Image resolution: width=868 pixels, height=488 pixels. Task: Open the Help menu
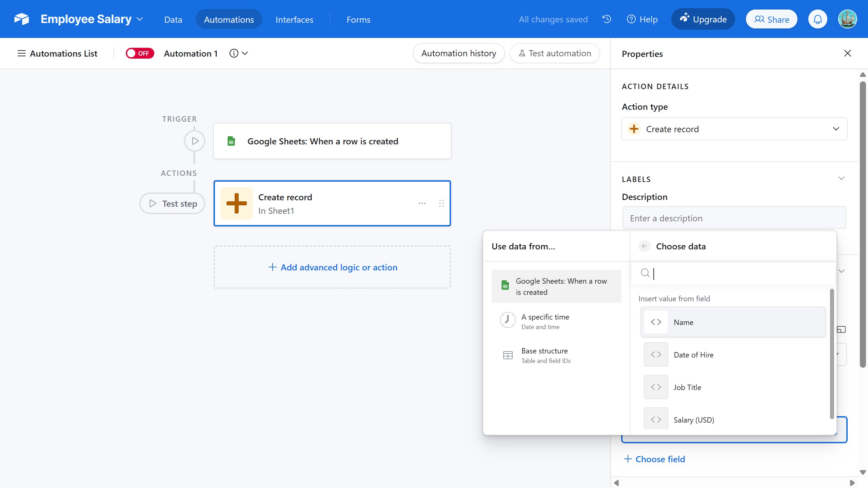pyautogui.click(x=642, y=19)
